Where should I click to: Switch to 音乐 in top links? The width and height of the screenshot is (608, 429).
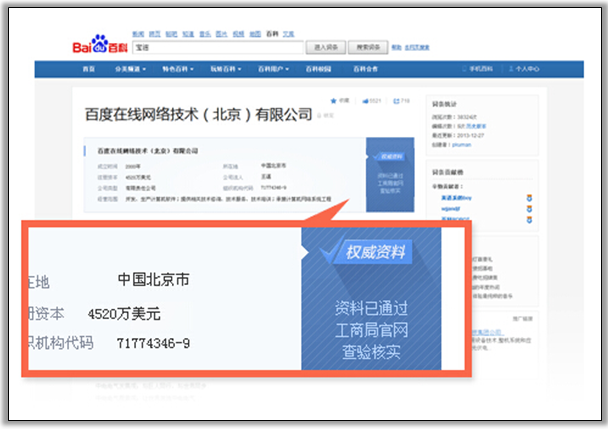(x=205, y=34)
